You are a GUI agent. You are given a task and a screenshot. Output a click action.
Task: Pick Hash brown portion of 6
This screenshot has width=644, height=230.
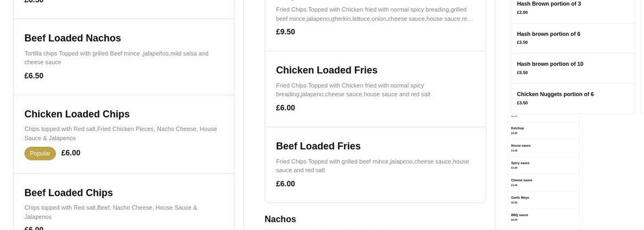tap(548, 34)
